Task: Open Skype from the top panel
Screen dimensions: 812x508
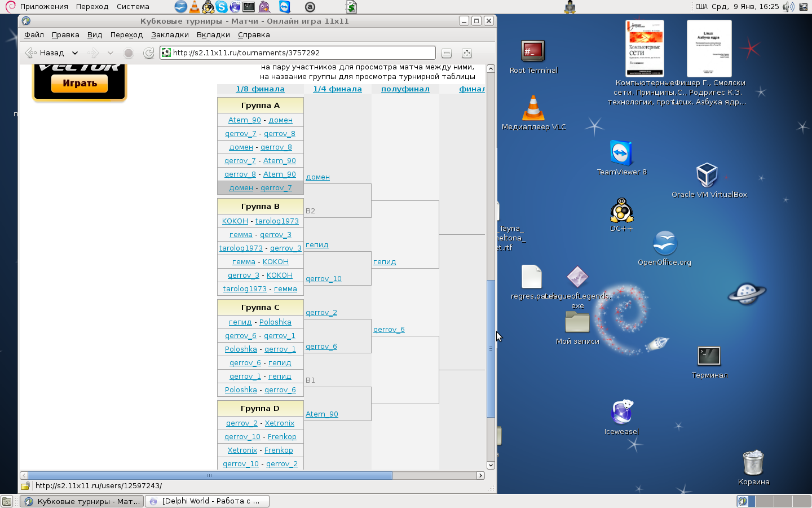Action: (x=222, y=7)
